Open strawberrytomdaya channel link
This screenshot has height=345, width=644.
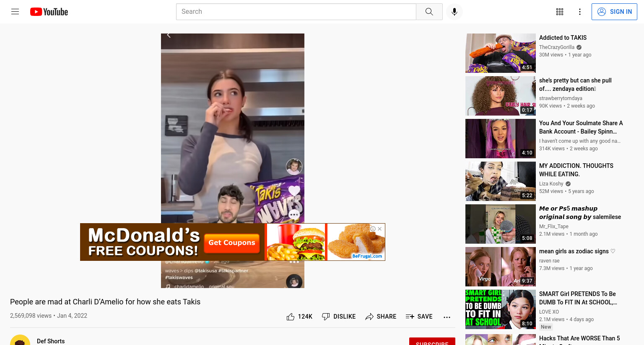coord(561,98)
